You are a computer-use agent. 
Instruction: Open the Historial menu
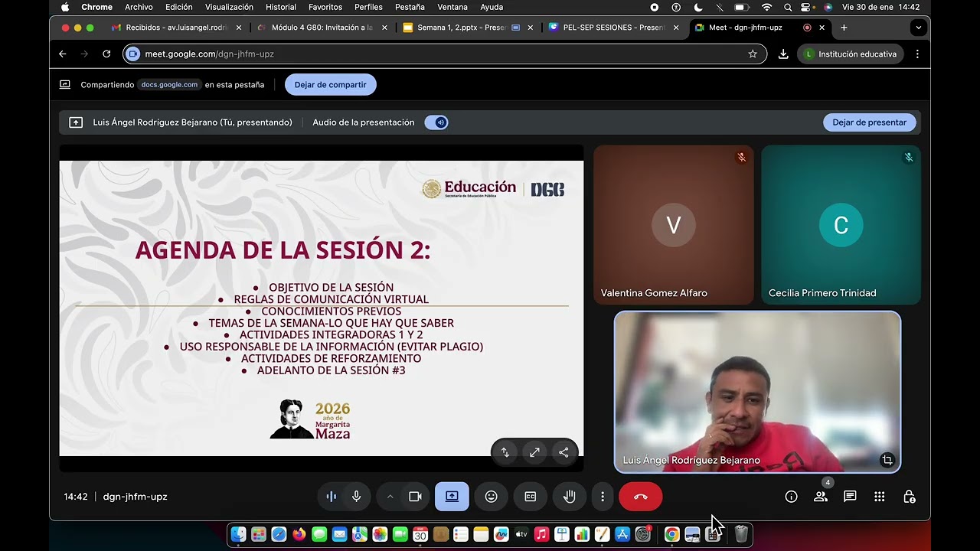281,7
